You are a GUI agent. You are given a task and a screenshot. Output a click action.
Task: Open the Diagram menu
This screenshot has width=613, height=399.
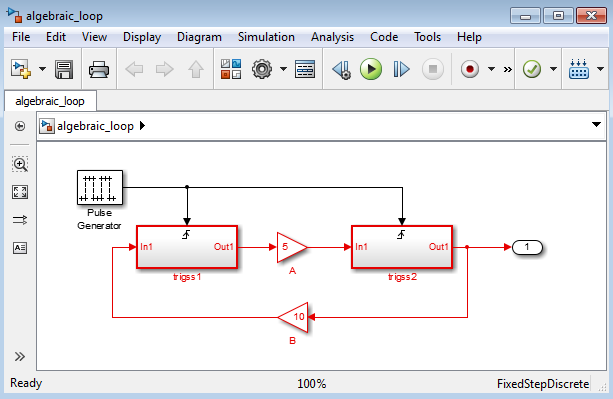[x=199, y=37]
